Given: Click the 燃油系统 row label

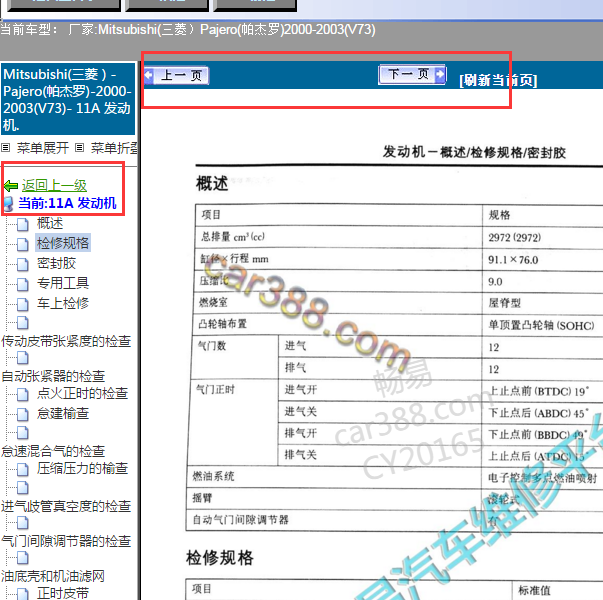Looking at the screenshot, I should click(x=213, y=476).
